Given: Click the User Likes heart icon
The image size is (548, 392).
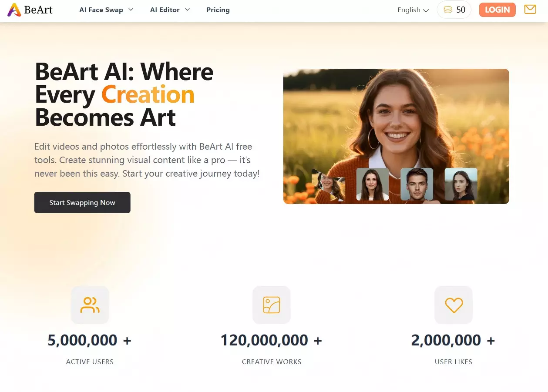Looking at the screenshot, I should (x=454, y=305).
